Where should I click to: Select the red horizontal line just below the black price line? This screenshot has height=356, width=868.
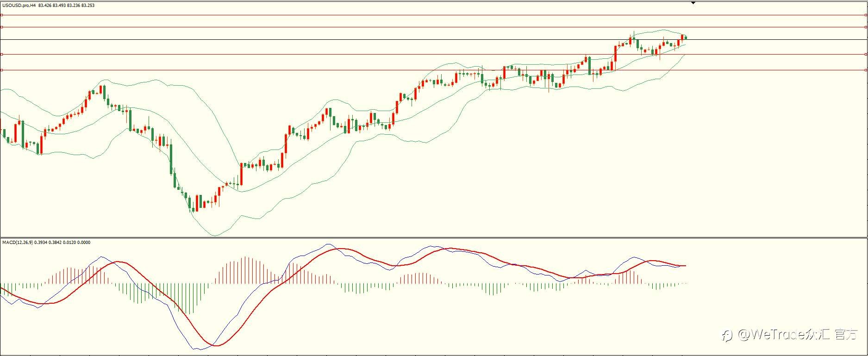pos(434,55)
